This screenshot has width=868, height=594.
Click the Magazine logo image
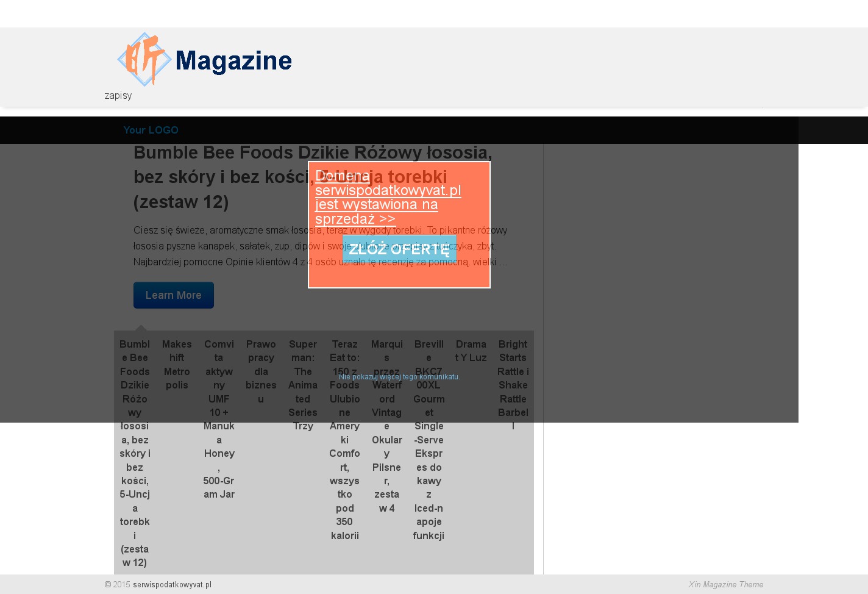[204, 59]
